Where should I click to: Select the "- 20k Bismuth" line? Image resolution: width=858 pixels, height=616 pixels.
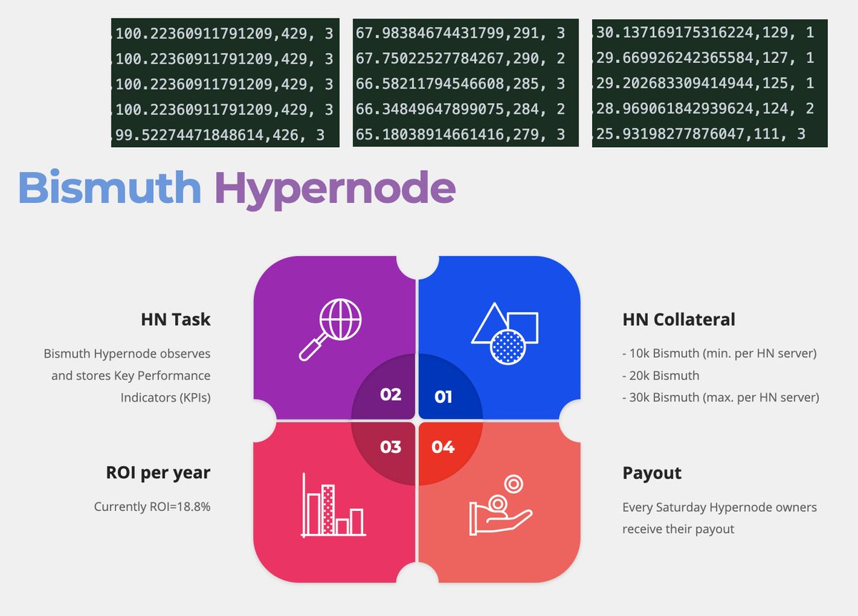661,375
